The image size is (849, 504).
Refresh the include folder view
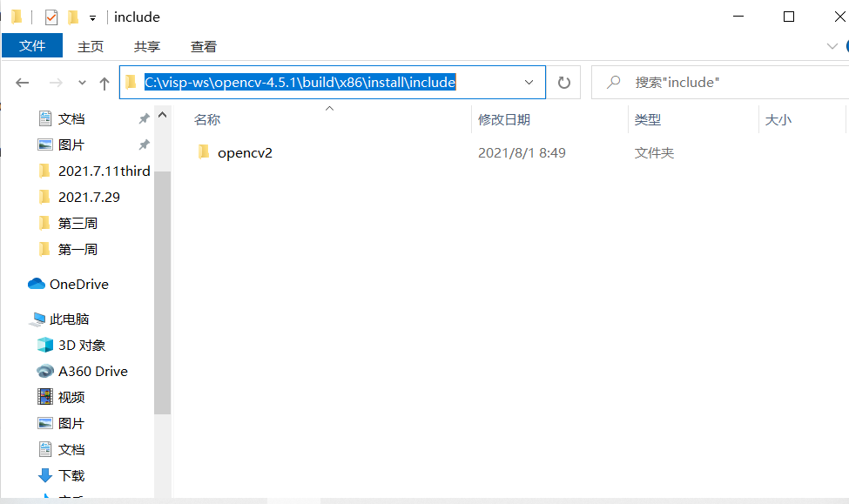click(563, 83)
